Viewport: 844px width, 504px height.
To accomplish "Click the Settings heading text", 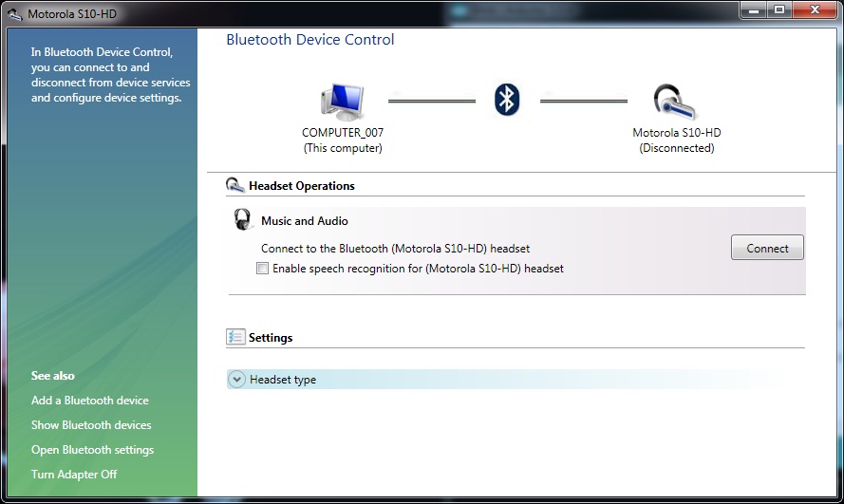I will point(271,338).
